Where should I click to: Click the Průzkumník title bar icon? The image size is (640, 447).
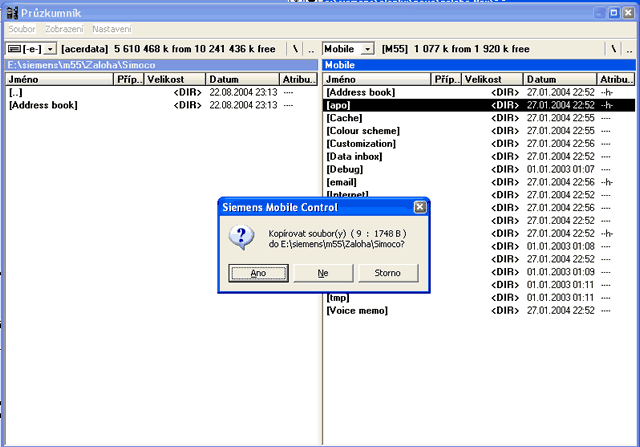13,13
